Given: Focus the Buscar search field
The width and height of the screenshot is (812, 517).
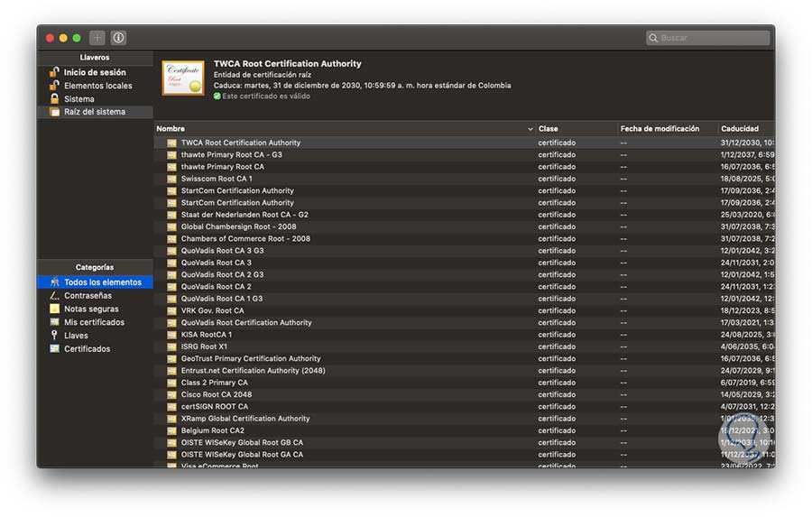Looking at the screenshot, I should [707, 38].
